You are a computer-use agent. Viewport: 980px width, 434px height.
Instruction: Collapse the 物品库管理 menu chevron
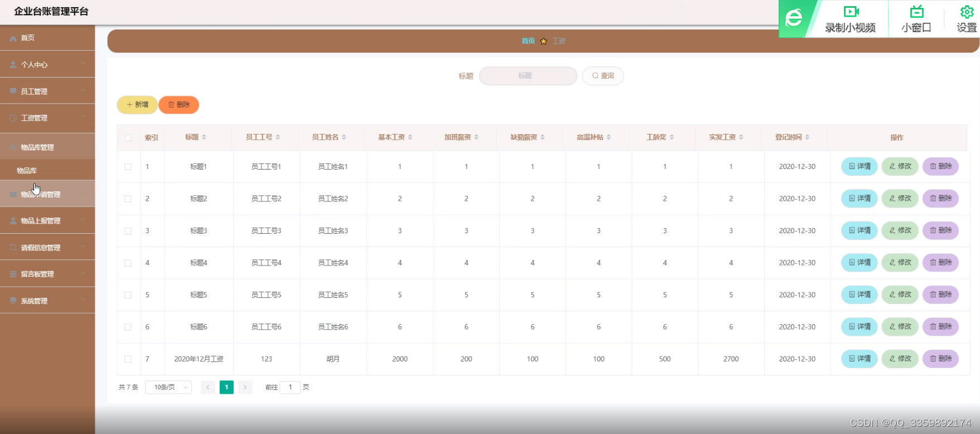pyautogui.click(x=83, y=147)
